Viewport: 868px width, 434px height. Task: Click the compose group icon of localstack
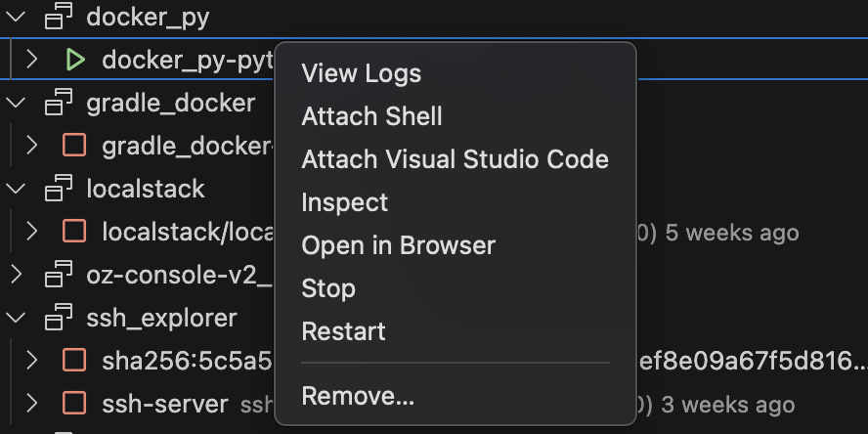pyautogui.click(x=59, y=189)
